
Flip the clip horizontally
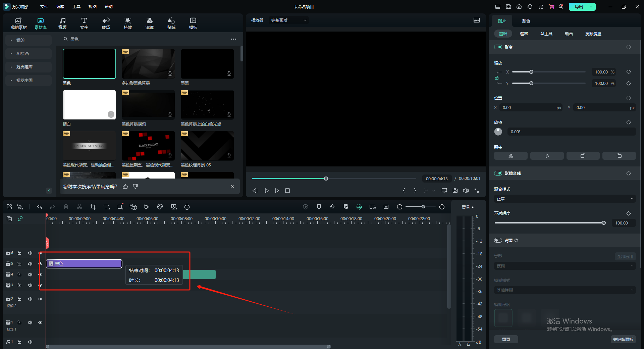511,156
